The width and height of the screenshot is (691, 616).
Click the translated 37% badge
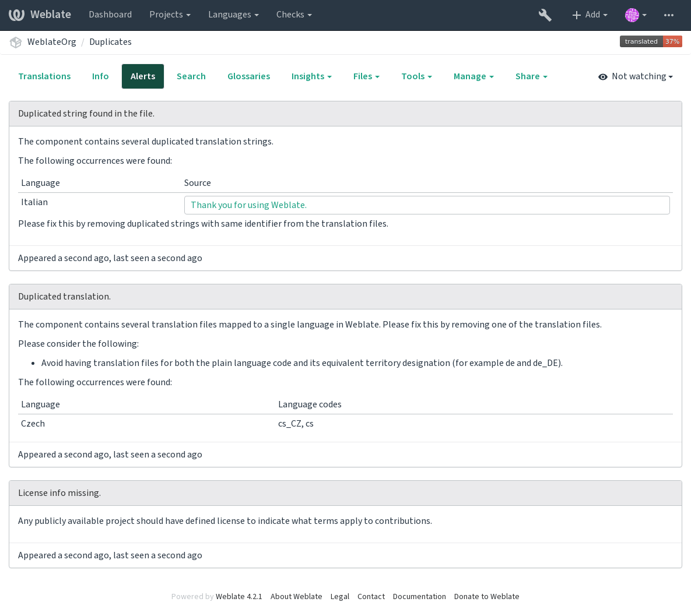click(x=650, y=41)
